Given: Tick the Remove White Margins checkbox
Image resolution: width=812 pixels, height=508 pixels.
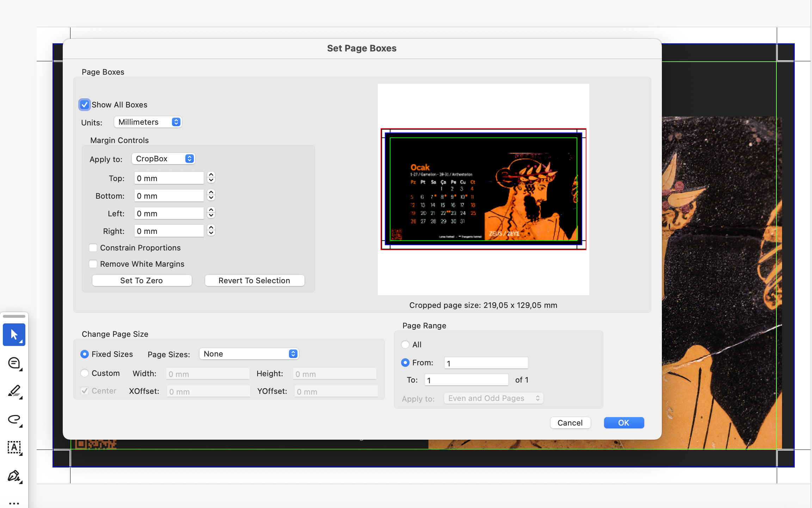Looking at the screenshot, I should pyautogui.click(x=93, y=264).
